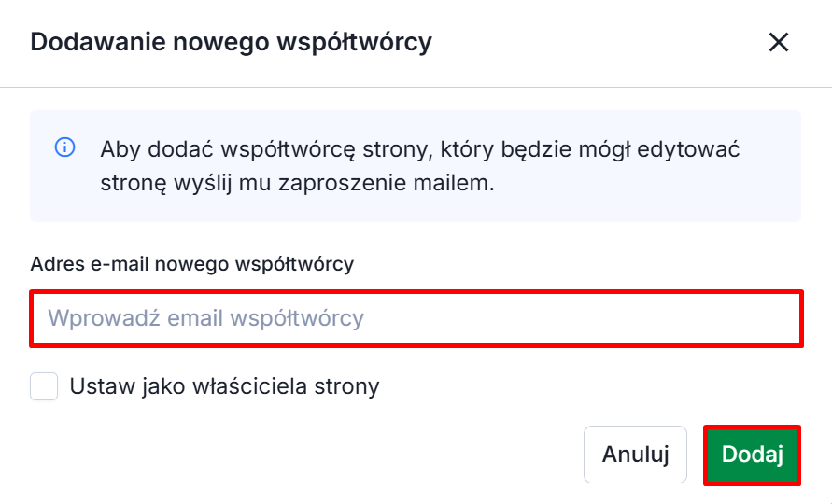
Task: Click the circled "i" icon in the banner
Action: 64,147
